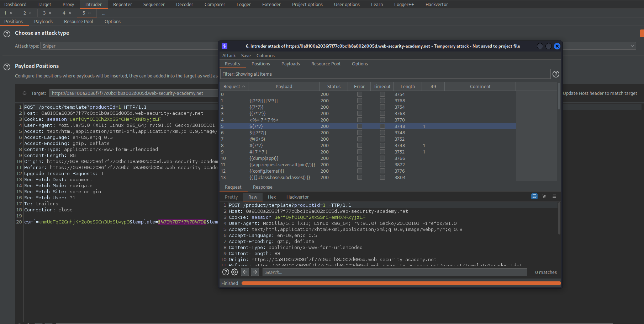Tick Timeout checkbox for {{7*'7'}} row
Screen dimensions: 644x324
pos(382,113)
